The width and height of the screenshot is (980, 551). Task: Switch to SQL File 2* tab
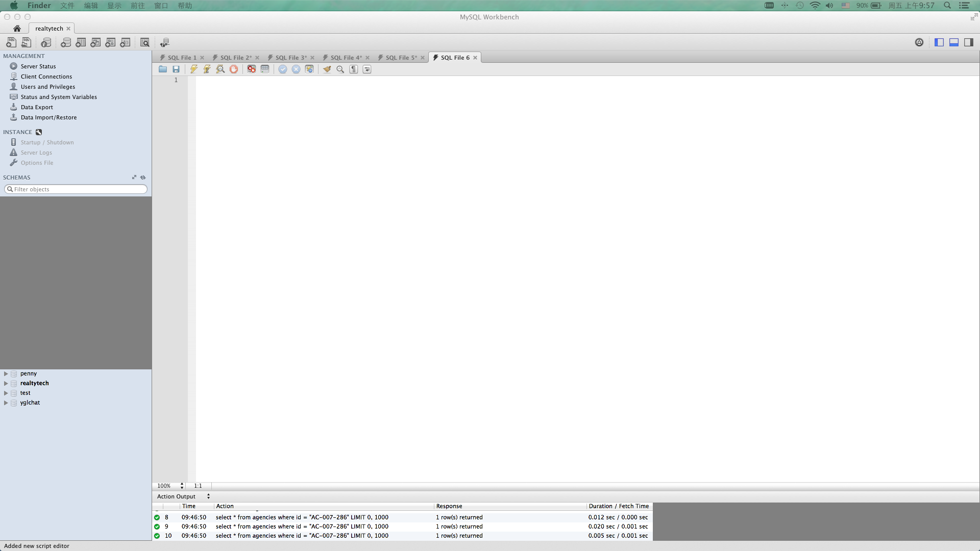tap(236, 58)
